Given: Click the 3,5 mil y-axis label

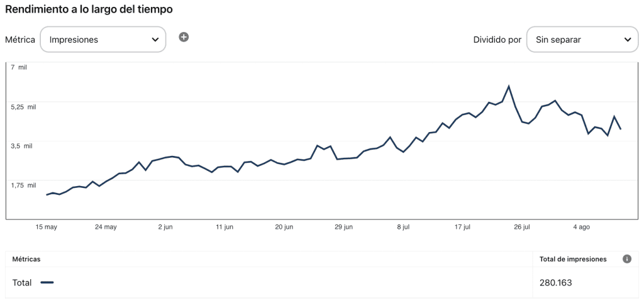Looking at the screenshot, I should click(x=21, y=146).
